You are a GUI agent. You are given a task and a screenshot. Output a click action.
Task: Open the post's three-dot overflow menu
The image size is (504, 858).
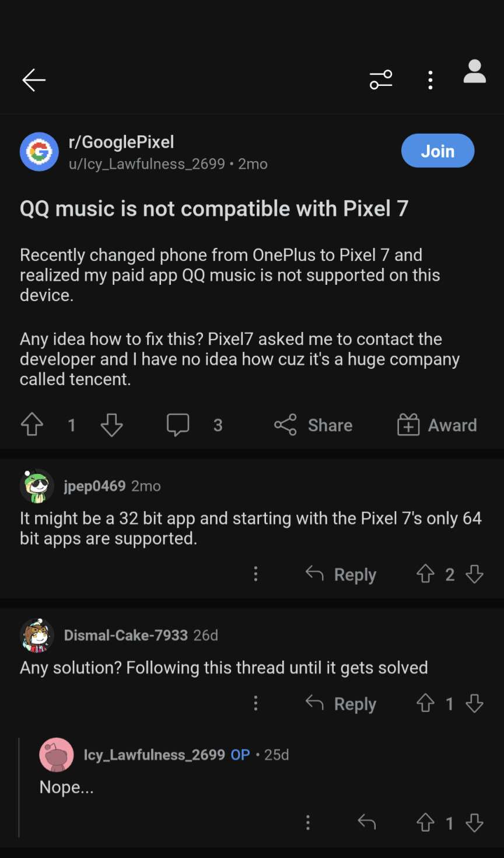coord(430,80)
